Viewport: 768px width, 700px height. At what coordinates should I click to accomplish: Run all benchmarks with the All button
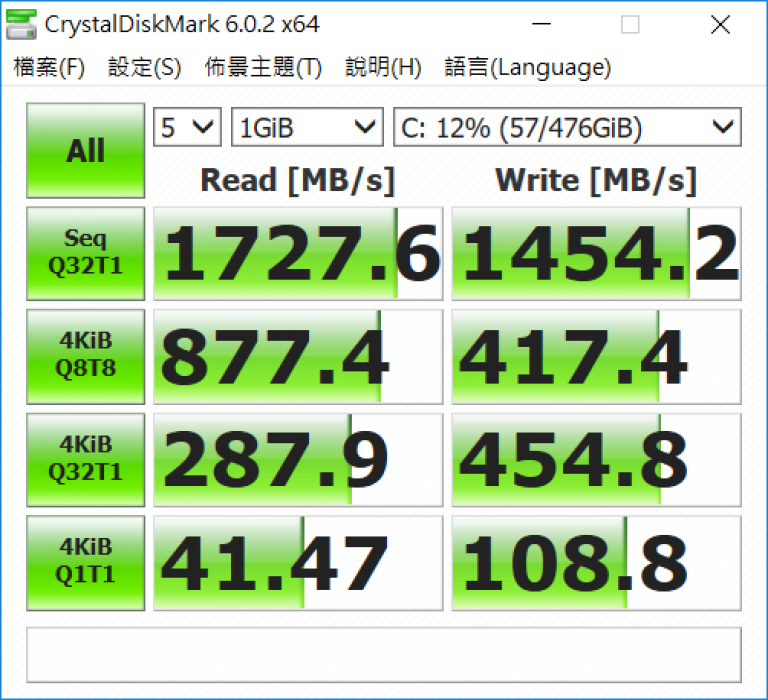click(x=86, y=150)
